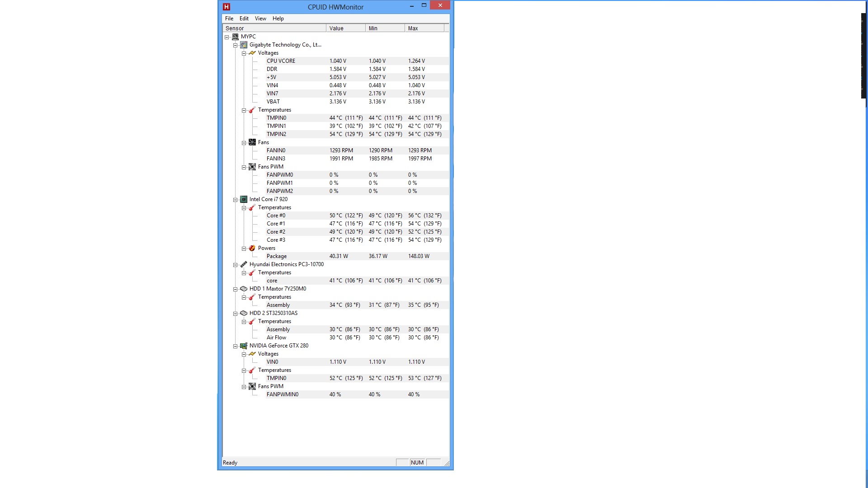Screen dimensions: 868x488
Task: Collapse the Gigabyte Voltages group
Action: tap(244, 53)
